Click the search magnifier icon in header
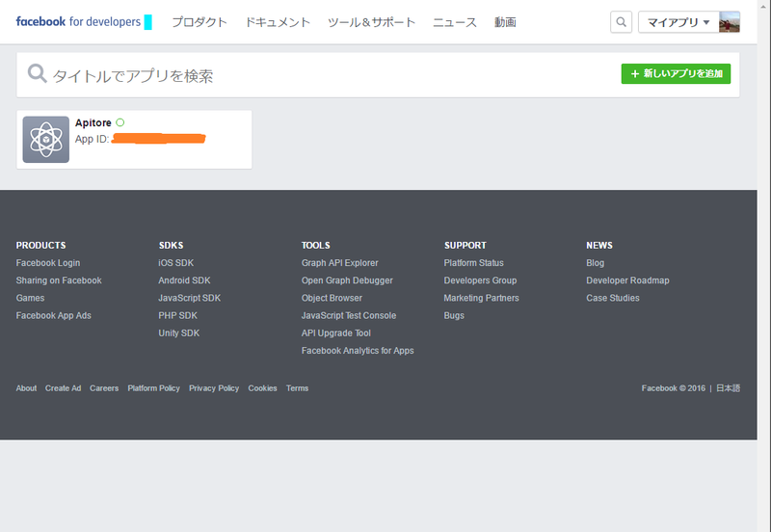This screenshot has width=771, height=532. click(x=621, y=22)
